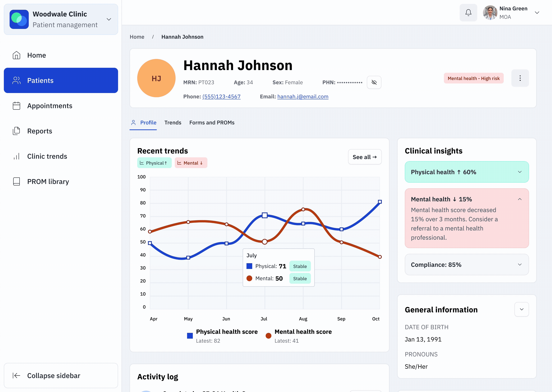The image size is (552, 392).
Task: Toggle visibility of the PHN number
Action: pos(374,82)
